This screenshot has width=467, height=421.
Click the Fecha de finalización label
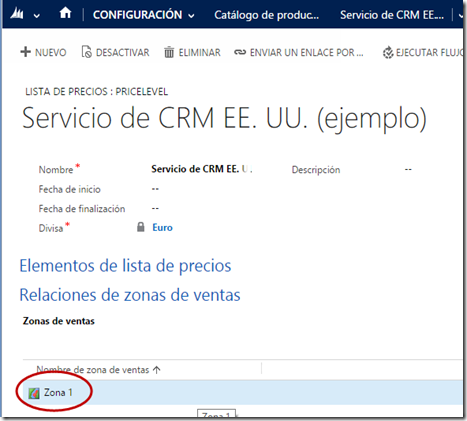tap(82, 209)
